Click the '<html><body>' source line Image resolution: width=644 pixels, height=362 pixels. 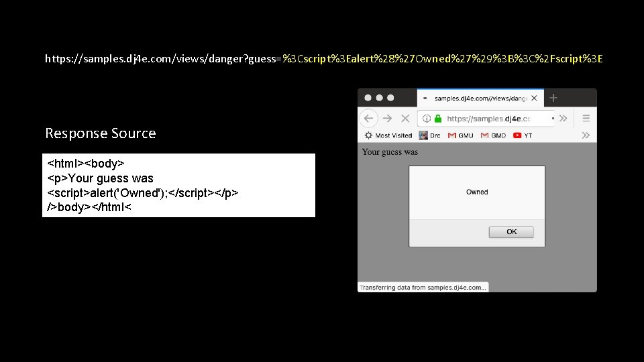coord(86,164)
